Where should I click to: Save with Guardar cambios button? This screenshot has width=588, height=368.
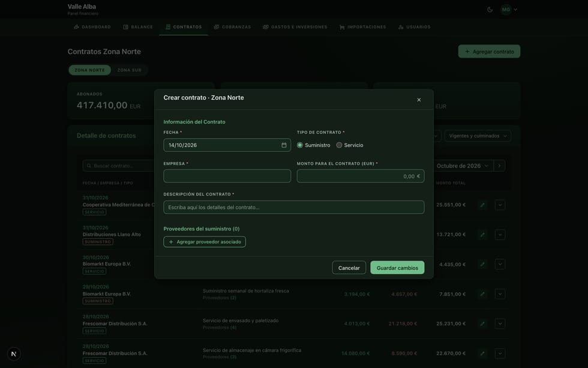coord(397,268)
